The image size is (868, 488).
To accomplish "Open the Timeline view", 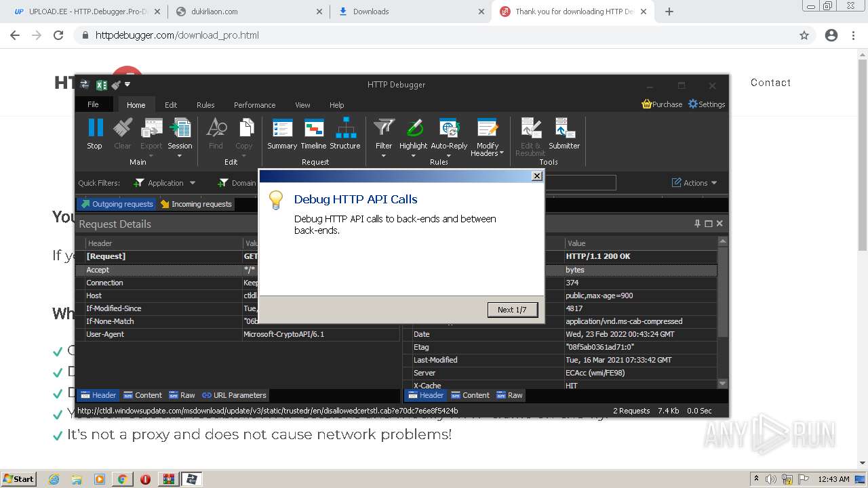I will (x=313, y=133).
